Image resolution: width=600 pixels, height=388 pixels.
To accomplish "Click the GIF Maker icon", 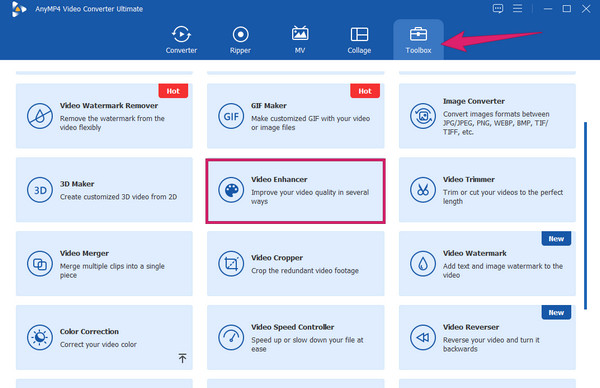I will tap(231, 116).
